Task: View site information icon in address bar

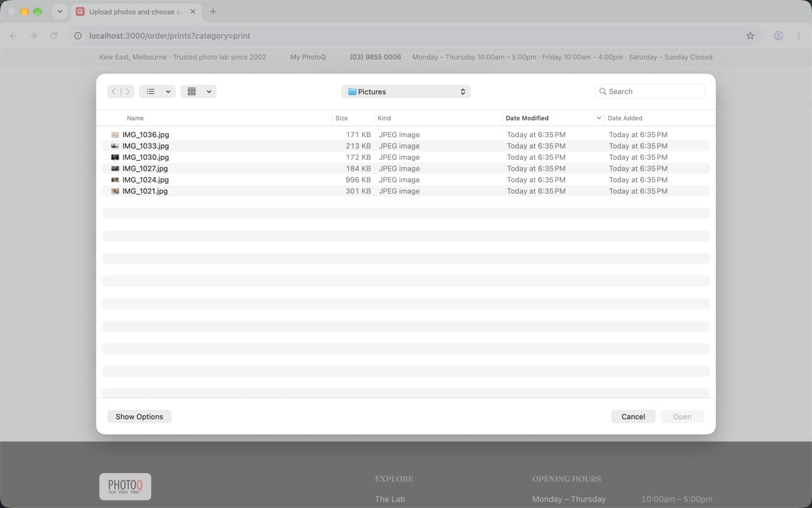Action: coord(78,36)
